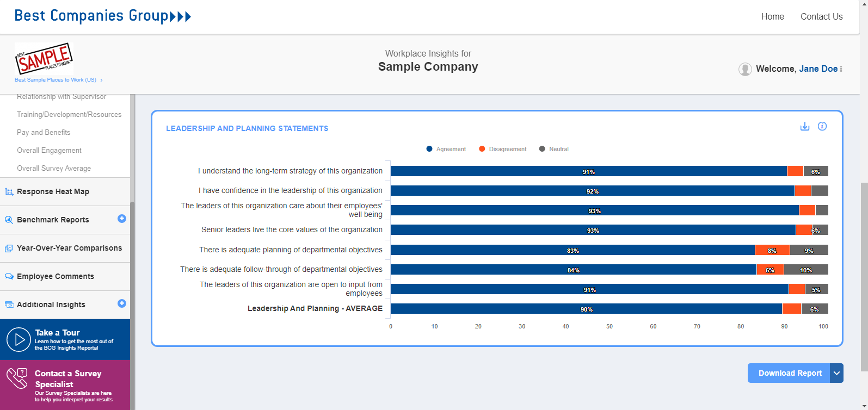Image resolution: width=868 pixels, height=410 pixels.
Task: Click the Jane Doe user name
Action: pyautogui.click(x=818, y=69)
